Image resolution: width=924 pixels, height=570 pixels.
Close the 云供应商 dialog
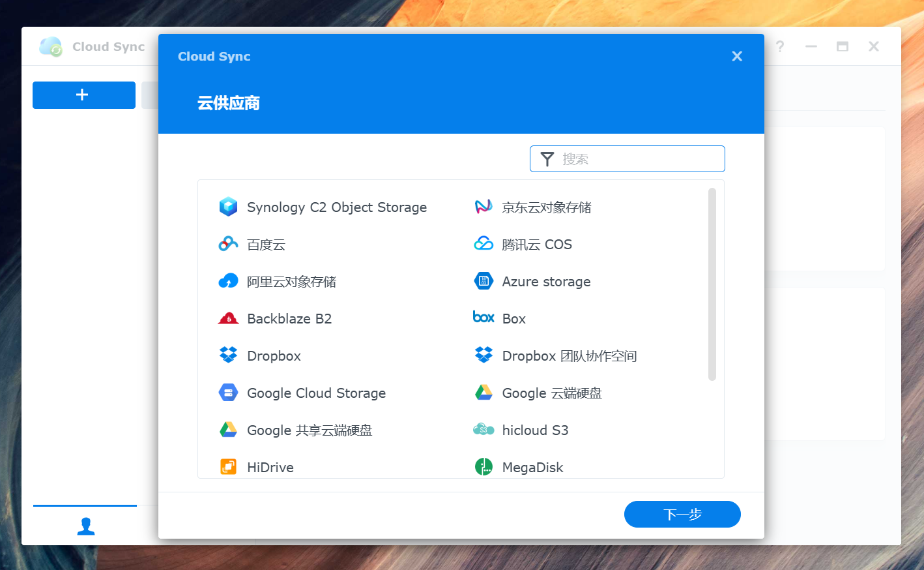737,56
